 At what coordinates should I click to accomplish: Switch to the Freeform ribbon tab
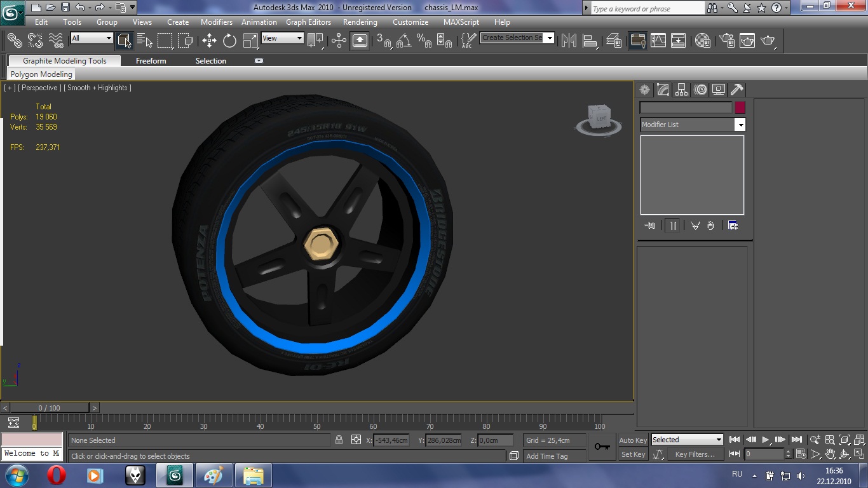click(x=151, y=61)
